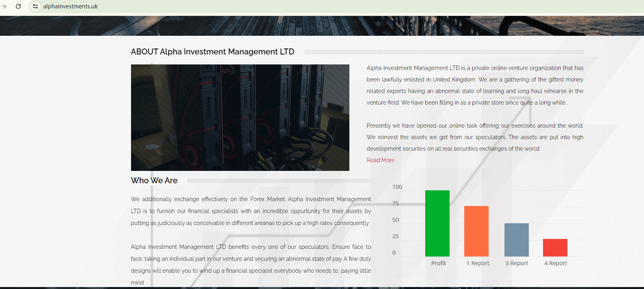Click the Profit label under chart
Image resolution: width=644 pixels, height=289 pixels.
[438, 263]
